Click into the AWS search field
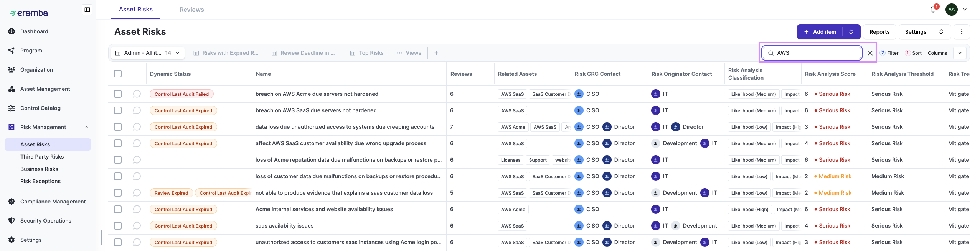The height and width of the screenshot is (251, 980). pyautogui.click(x=817, y=53)
